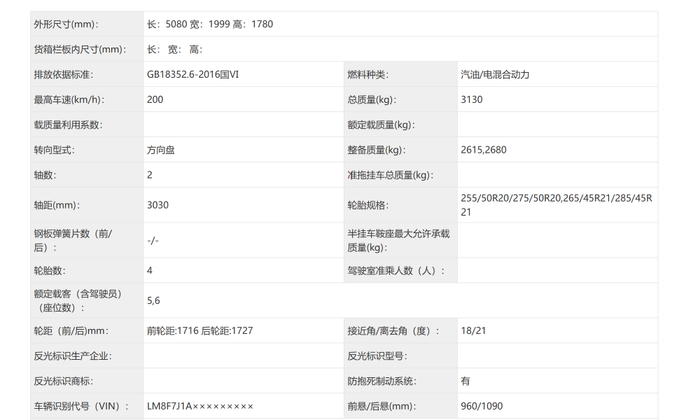700x420 pixels.
Task: Click the 额定载质量(kg) label
Action: point(381,125)
